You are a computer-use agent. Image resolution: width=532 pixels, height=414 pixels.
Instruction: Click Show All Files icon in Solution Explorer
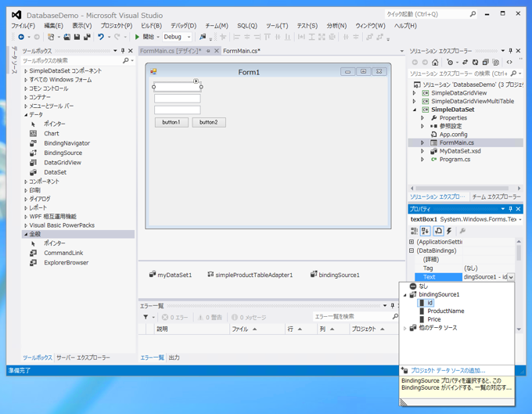tap(496, 63)
